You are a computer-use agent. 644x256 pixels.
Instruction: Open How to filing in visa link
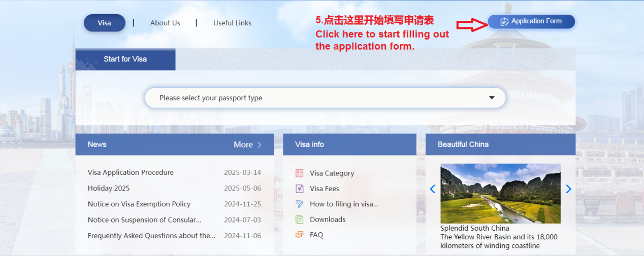point(344,204)
